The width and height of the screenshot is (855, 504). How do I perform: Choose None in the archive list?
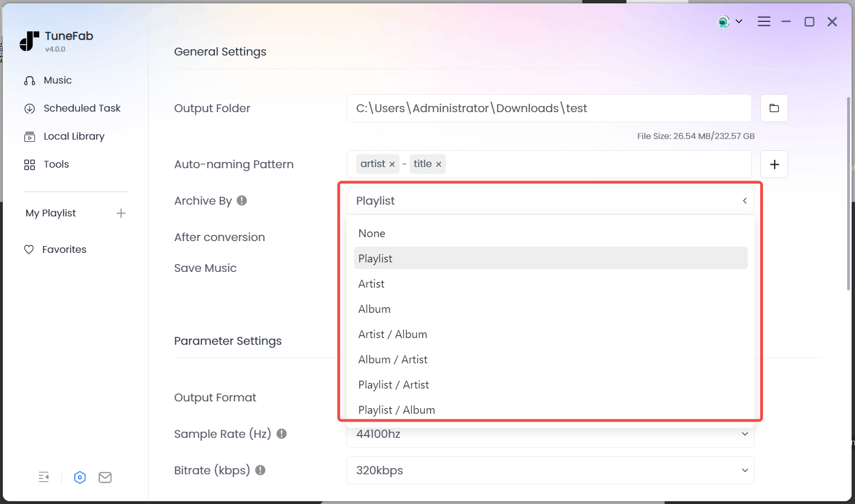click(x=372, y=233)
